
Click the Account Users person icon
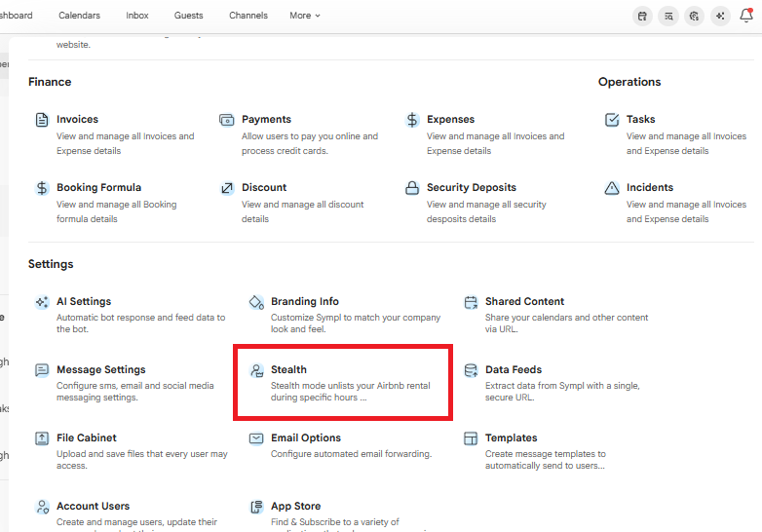42,507
